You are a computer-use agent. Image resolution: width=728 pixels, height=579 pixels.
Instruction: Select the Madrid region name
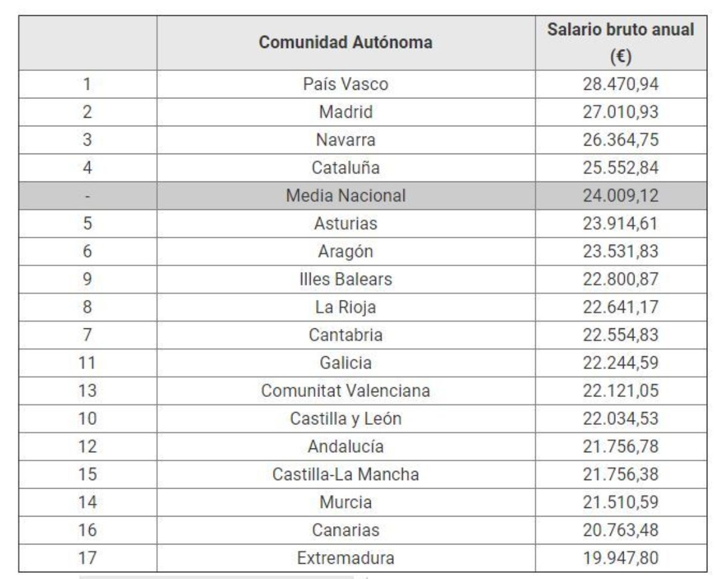345,112
